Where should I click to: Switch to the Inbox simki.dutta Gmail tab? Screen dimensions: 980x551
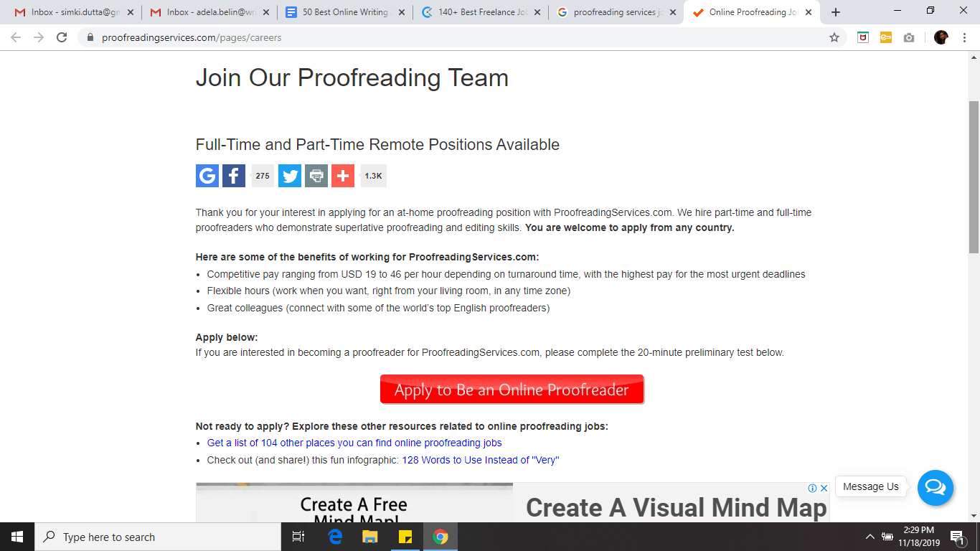click(x=75, y=12)
